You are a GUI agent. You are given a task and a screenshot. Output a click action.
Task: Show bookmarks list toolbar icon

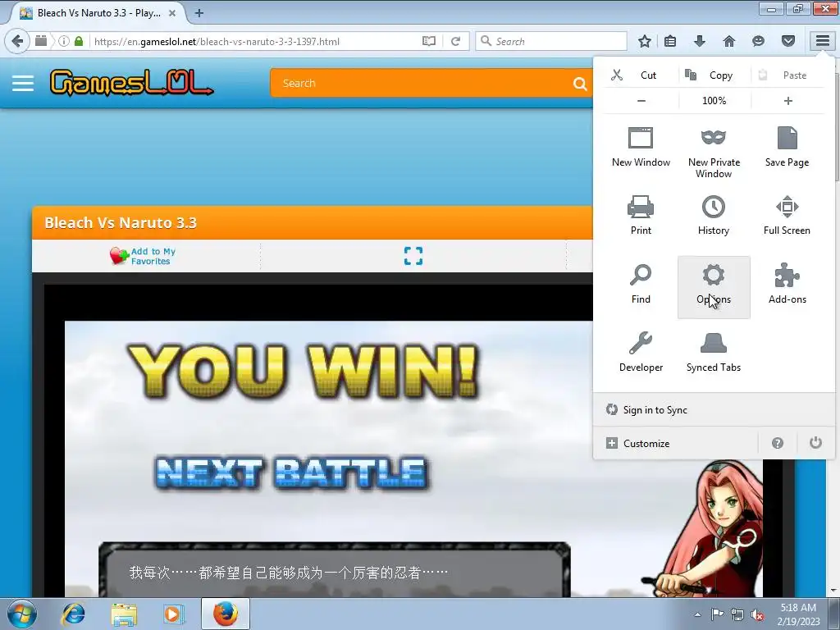click(x=670, y=41)
